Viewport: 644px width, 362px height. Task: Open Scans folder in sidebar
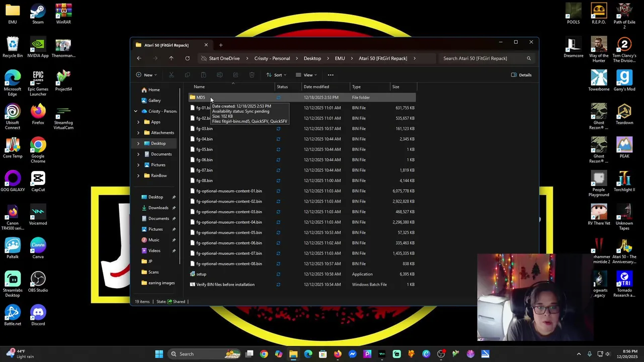153,272
